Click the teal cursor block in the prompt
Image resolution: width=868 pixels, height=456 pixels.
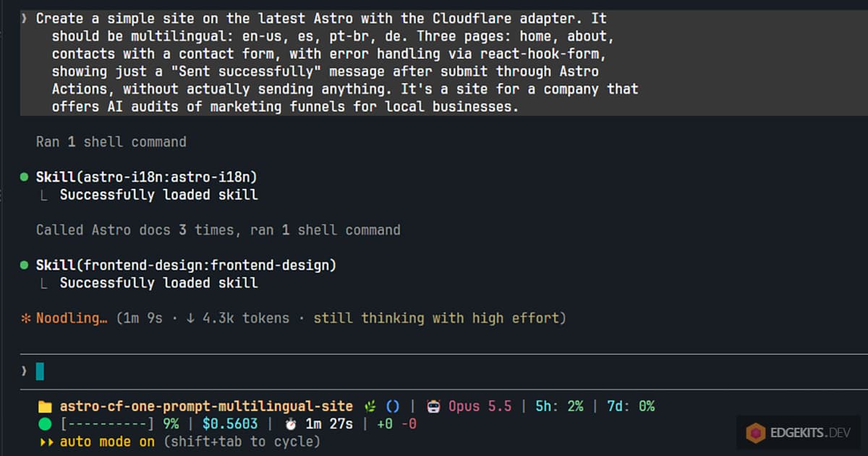click(40, 371)
